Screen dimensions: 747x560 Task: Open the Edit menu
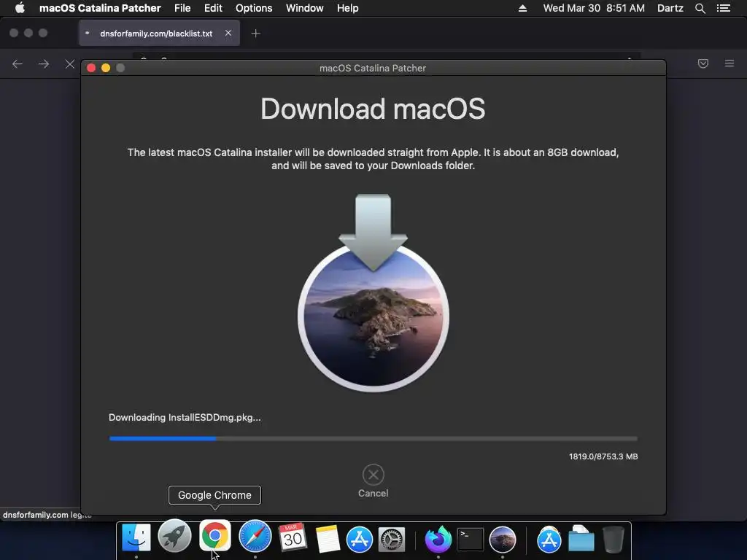pos(213,8)
